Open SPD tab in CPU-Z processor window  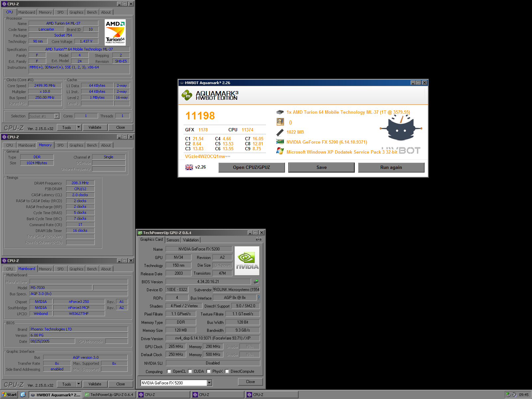point(61,12)
